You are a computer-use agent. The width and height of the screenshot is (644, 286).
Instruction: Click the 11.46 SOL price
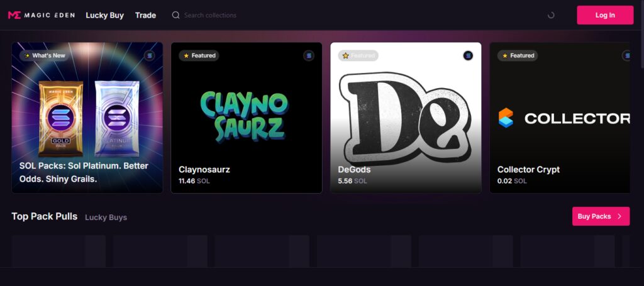[x=194, y=181]
